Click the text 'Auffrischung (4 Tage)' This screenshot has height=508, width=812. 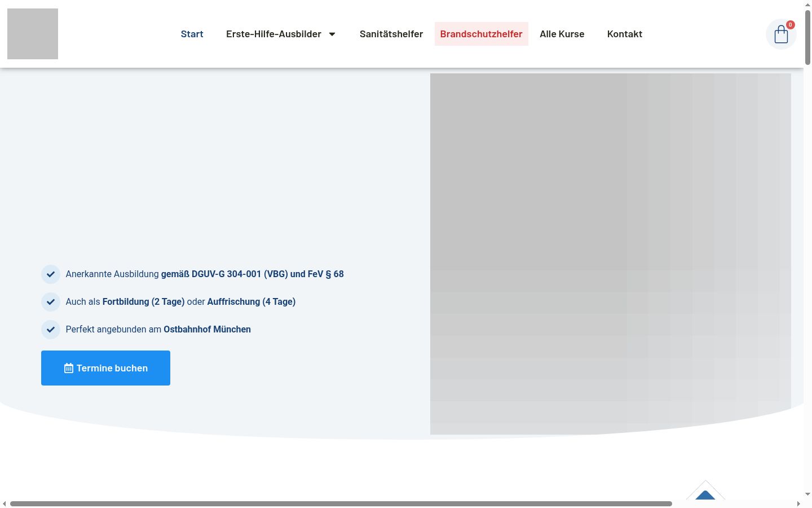[251, 302]
